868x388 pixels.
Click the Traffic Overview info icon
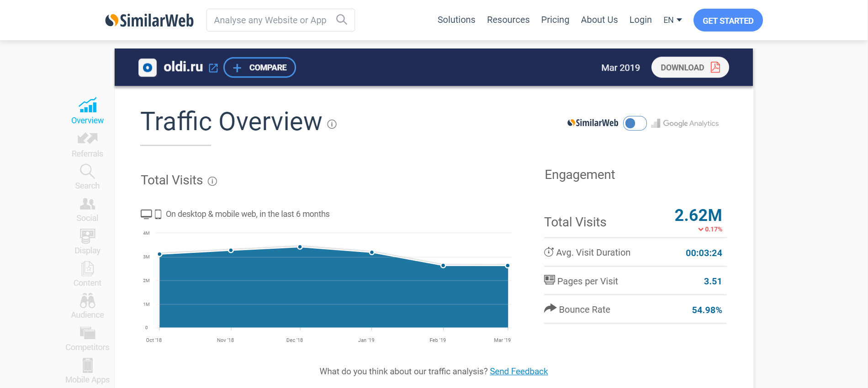coord(332,124)
